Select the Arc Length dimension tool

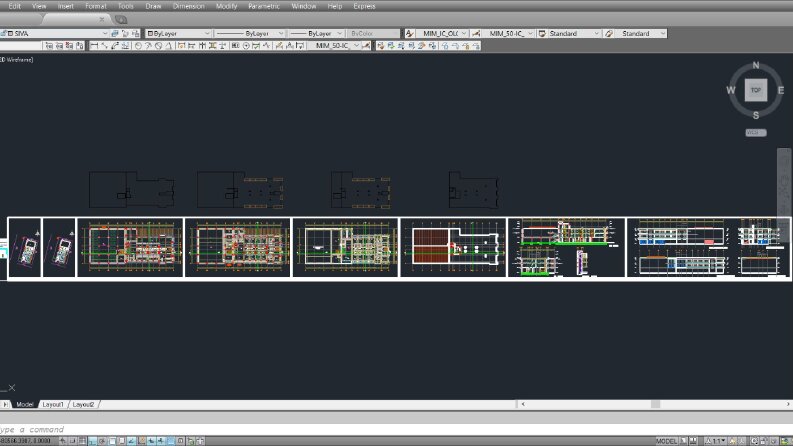point(115,46)
